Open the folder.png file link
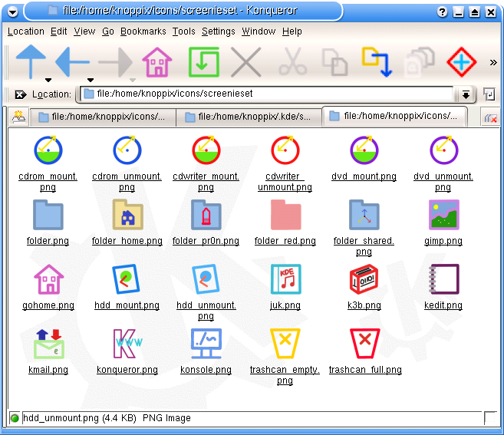Image resolution: width=504 pixels, height=435 pixels. click(48, 241)
